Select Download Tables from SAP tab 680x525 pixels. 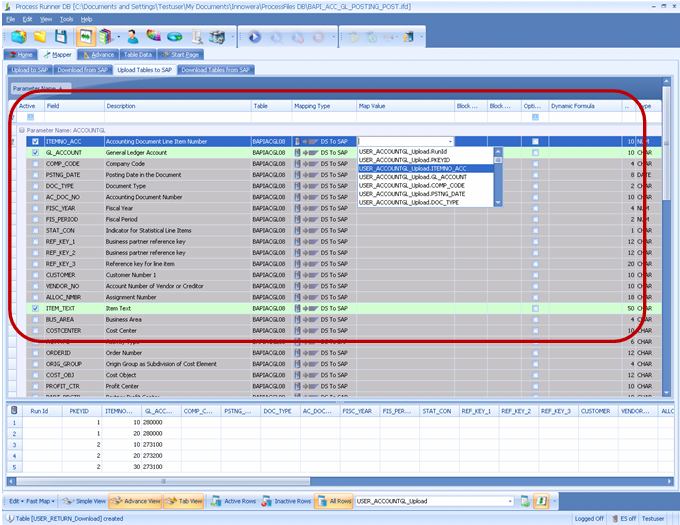[216, 70]
